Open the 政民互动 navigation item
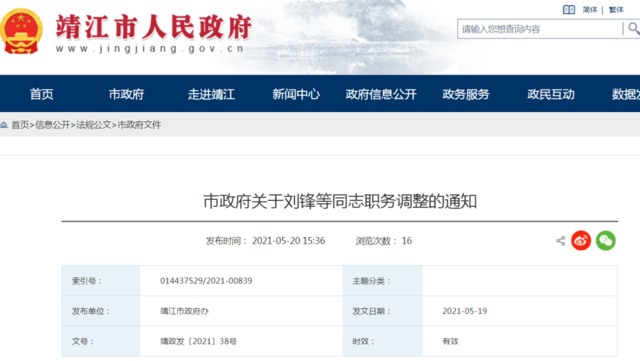Image resolution: width=640 pixels, height=361 pixels. pos(551,94)
